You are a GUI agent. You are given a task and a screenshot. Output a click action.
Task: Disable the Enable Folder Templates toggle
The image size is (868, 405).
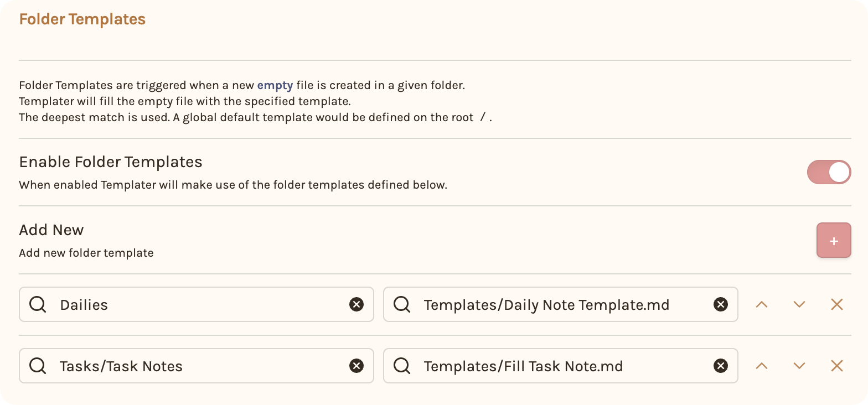point(829,172)
